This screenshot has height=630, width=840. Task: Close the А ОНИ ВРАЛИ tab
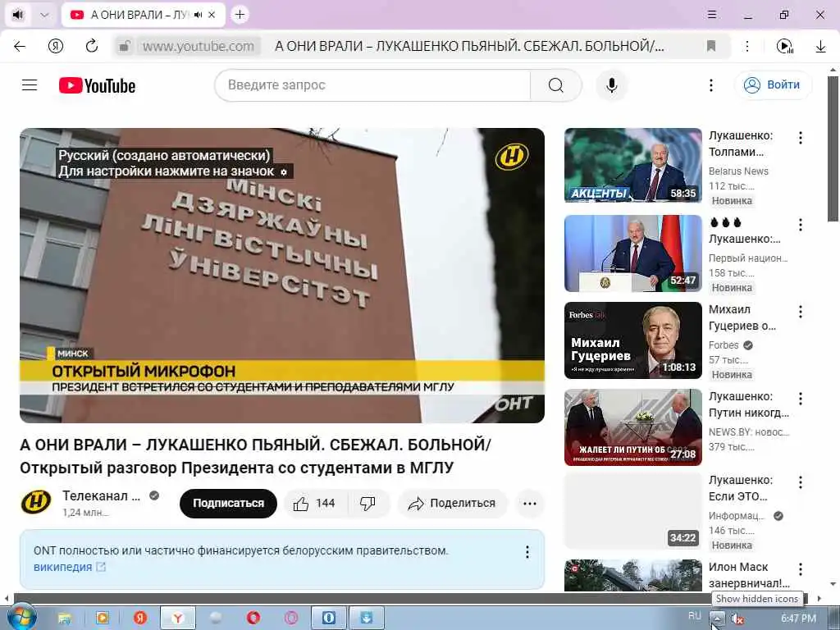pyautogui.click(x=212, y=15)
